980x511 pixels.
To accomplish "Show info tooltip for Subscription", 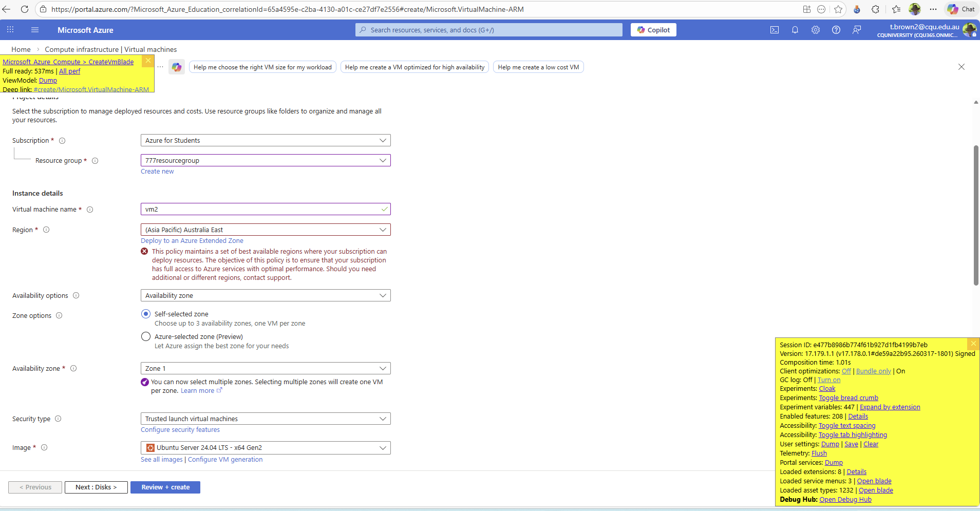I will click(62, 141).
